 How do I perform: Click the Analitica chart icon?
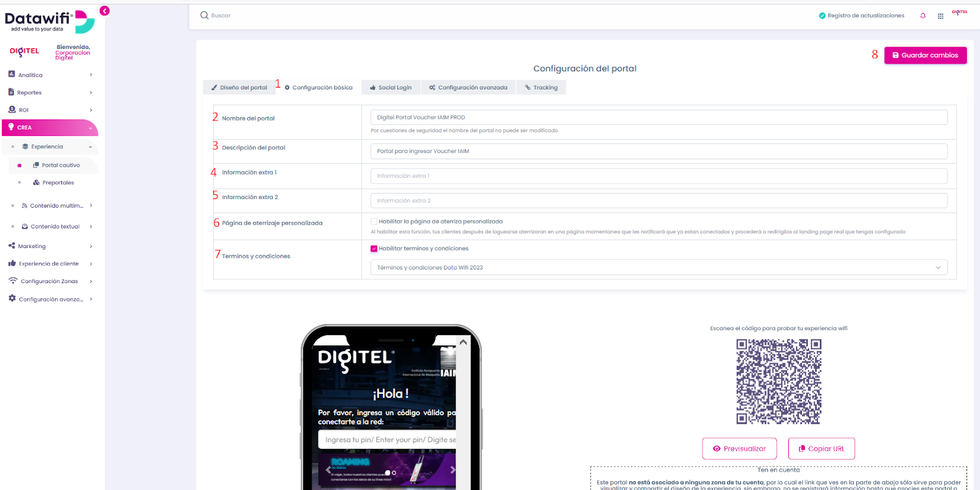[x=12, y=74]
